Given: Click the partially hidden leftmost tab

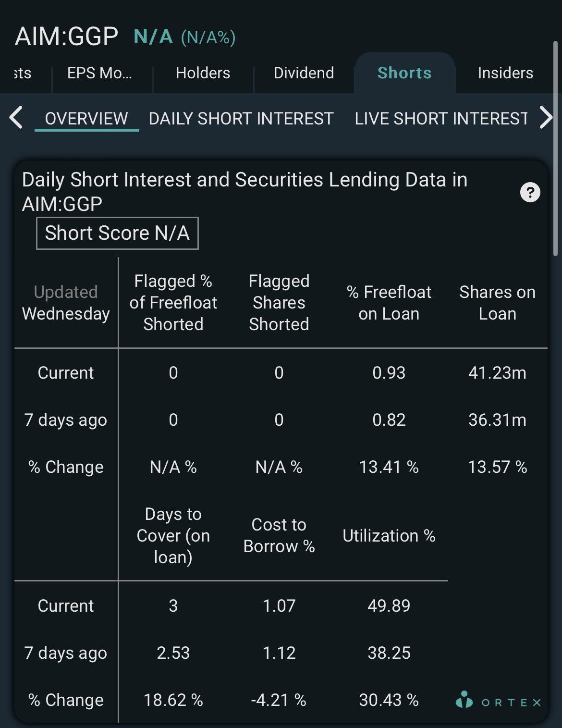Looking at the screenshot, I should tap(23, 73).
